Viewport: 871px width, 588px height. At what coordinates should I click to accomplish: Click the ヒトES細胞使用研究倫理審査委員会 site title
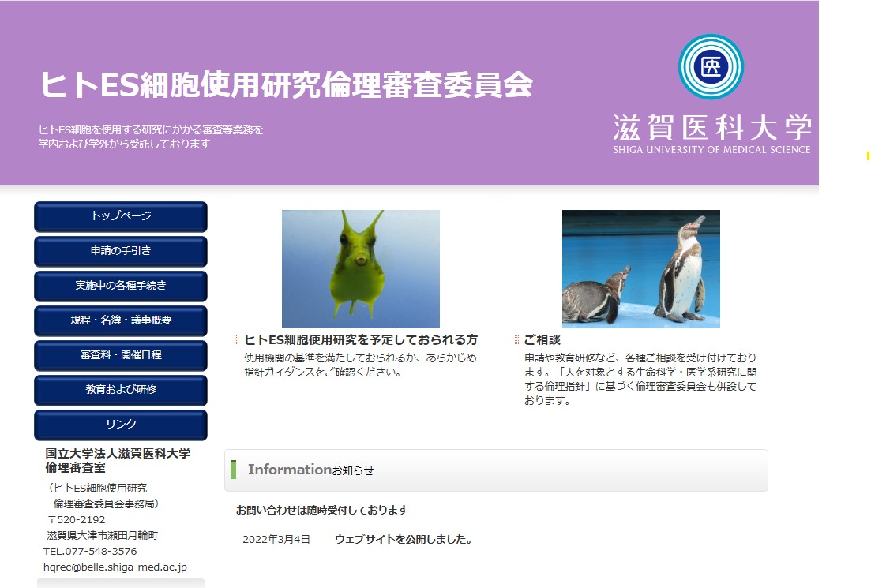coord(287,84)
